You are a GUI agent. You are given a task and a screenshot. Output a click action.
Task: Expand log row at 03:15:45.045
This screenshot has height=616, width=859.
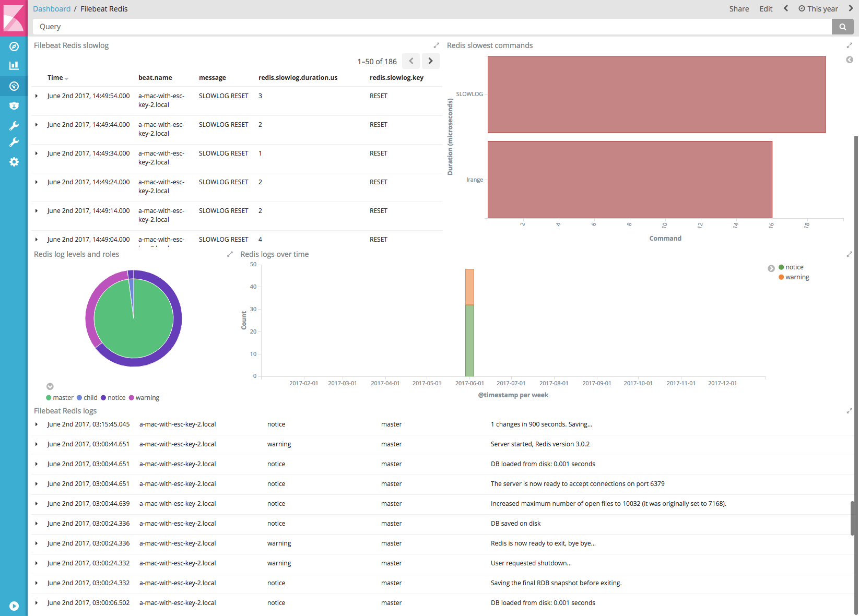click(37, 424)
